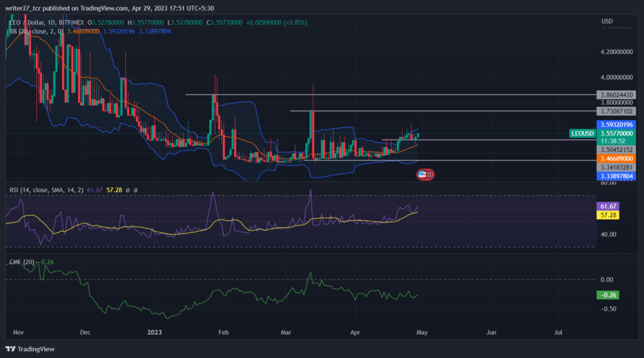
Task: Click the blue 3.33897804 lower band label
Action: click(x=616, y=176)
